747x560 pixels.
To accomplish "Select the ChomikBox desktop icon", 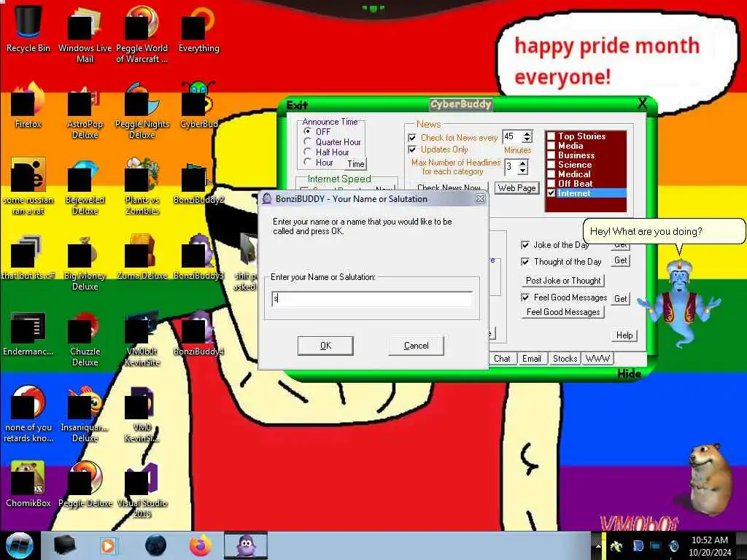I will [x=28, y=484].
